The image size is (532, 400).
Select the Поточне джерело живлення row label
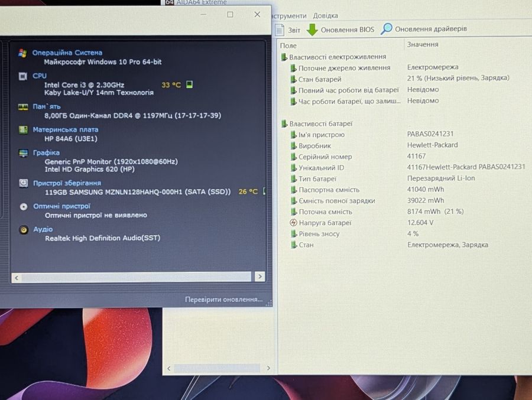click(x=344, y=68)
